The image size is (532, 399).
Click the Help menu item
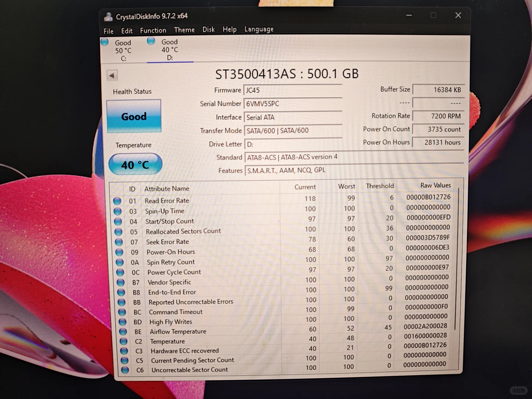coord(229,29)
